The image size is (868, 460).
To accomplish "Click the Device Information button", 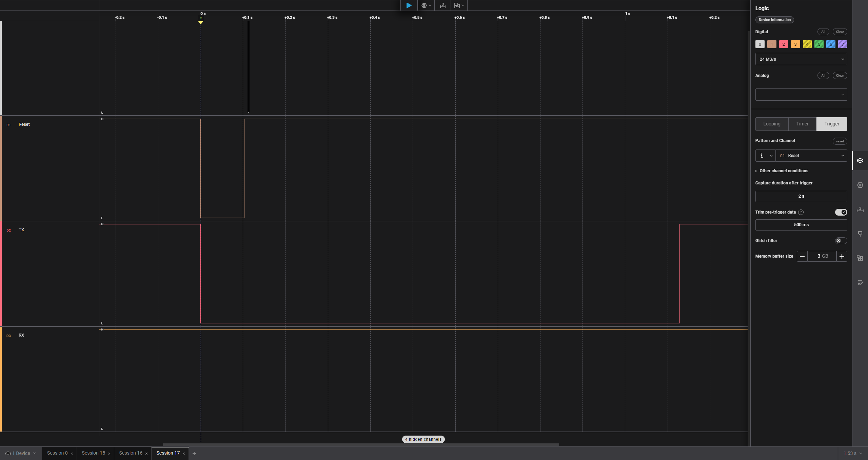I will 774,20.
